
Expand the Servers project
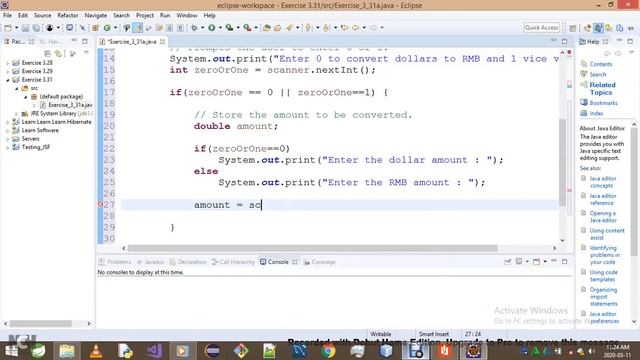coord(7,139)
